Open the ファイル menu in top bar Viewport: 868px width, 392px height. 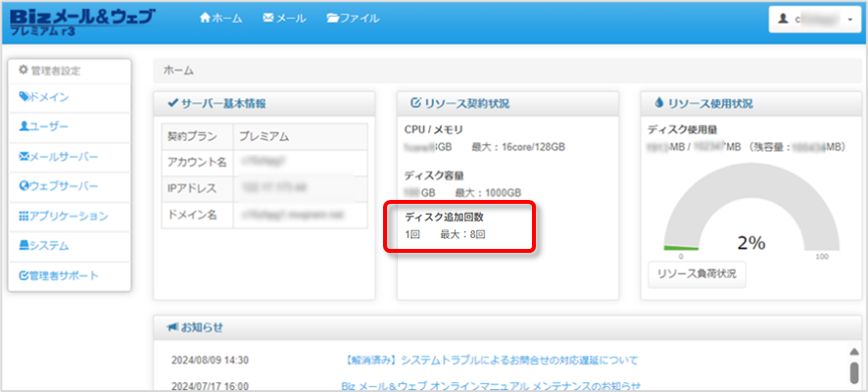(x=353, y=19)
